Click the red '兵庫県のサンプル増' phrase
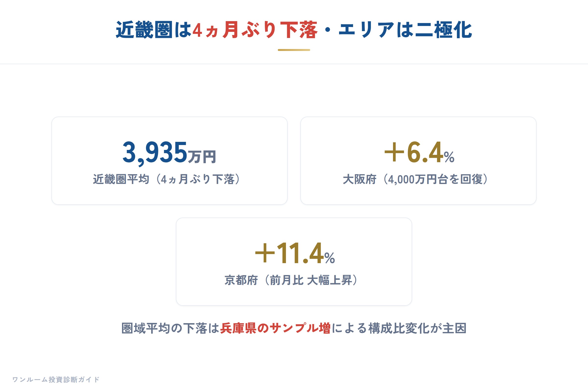Screen dimensions: 588x392 pos(275,328)
